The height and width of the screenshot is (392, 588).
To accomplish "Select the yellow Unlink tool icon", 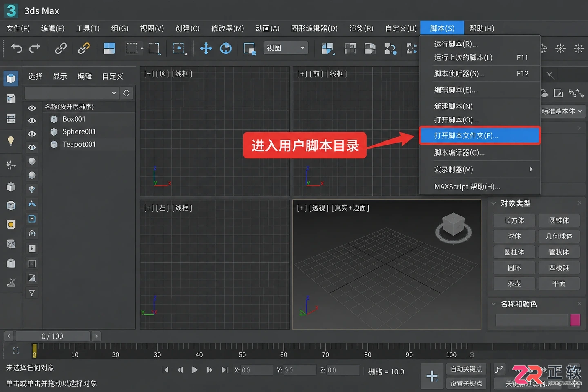I will click(84, 49).
